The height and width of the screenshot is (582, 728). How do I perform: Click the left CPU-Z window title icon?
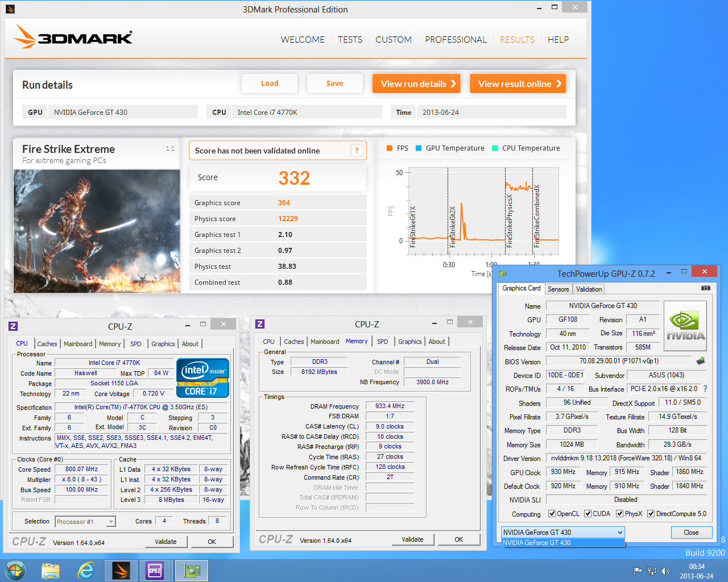click(13, 326)
